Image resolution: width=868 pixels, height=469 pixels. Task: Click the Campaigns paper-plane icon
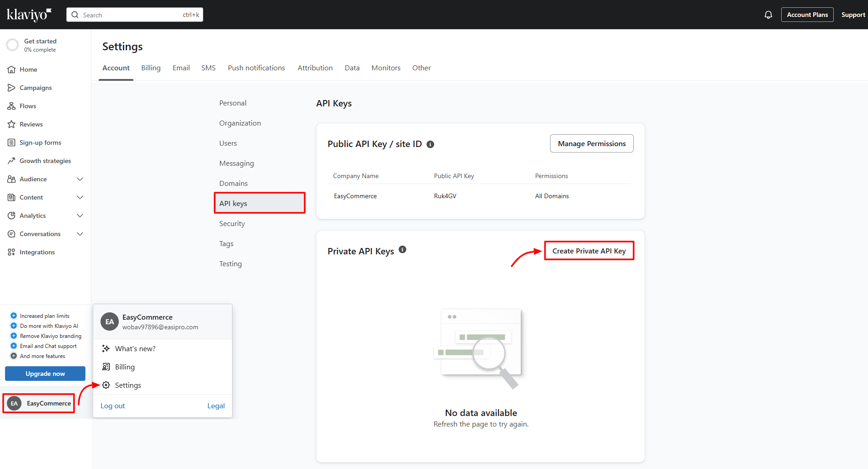11,88
